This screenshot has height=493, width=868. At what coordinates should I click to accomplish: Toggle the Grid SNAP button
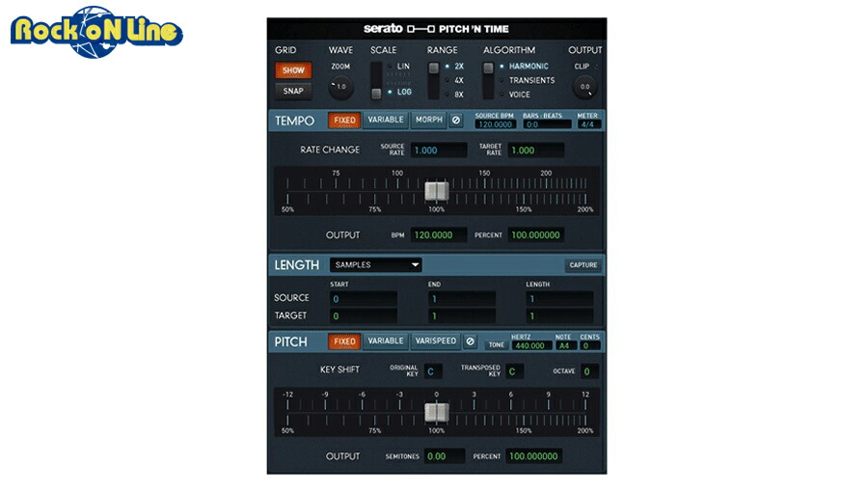(x=293, y=91)
